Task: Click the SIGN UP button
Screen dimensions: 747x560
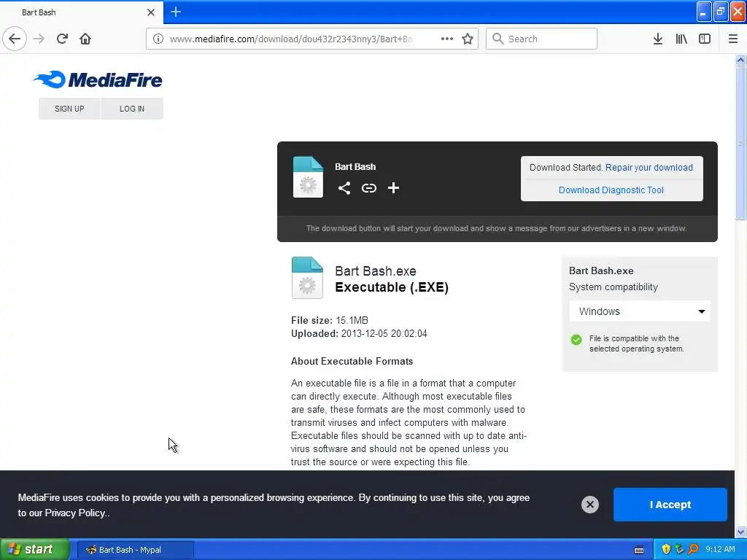Action: click(69, 109)
